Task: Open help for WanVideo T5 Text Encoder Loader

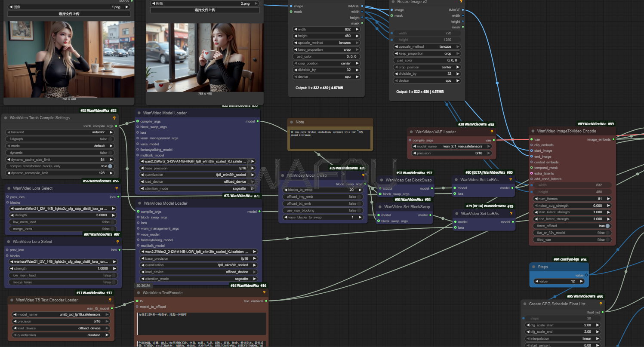Action: tap(110, 300)
